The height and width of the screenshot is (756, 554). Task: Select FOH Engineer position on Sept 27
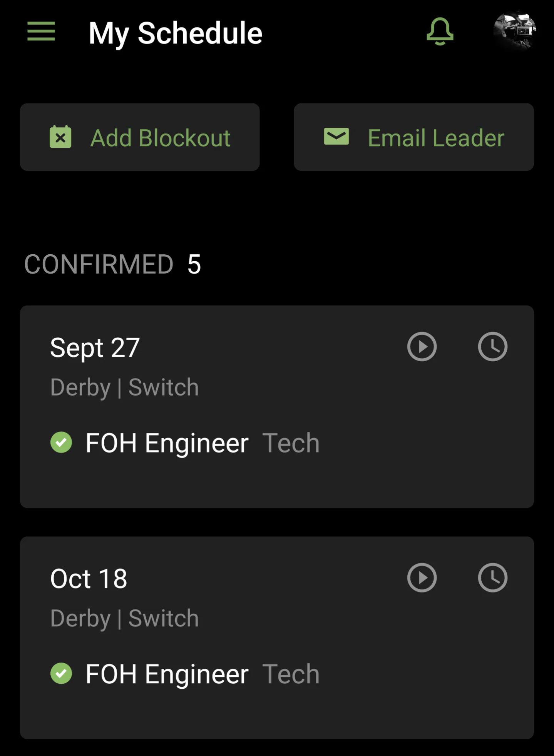pos(167,443)
